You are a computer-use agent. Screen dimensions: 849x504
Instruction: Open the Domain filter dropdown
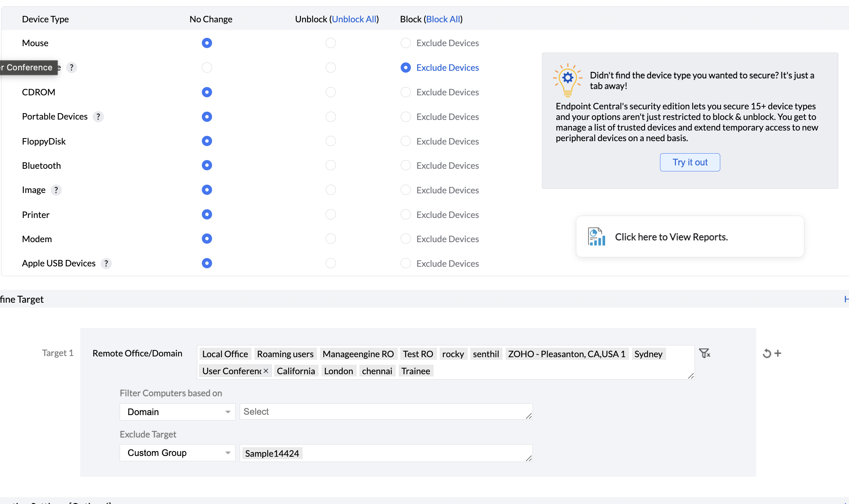pos(177,412)
